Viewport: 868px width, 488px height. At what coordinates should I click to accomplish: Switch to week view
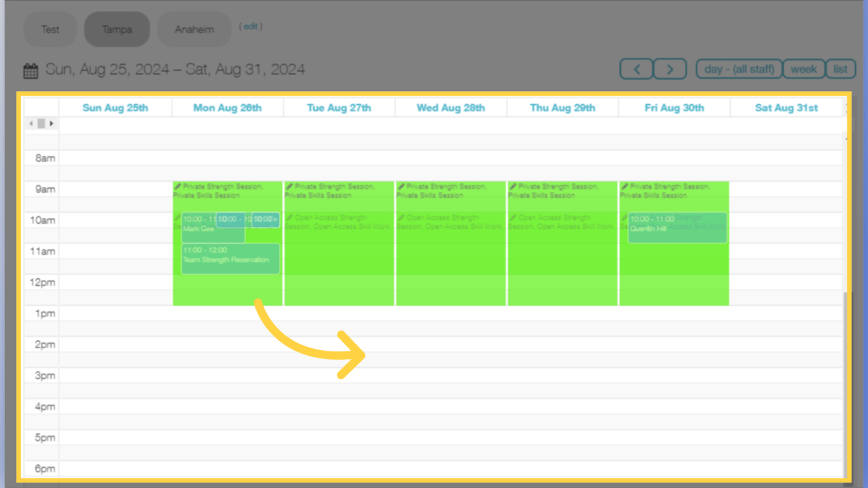(803, 69)
